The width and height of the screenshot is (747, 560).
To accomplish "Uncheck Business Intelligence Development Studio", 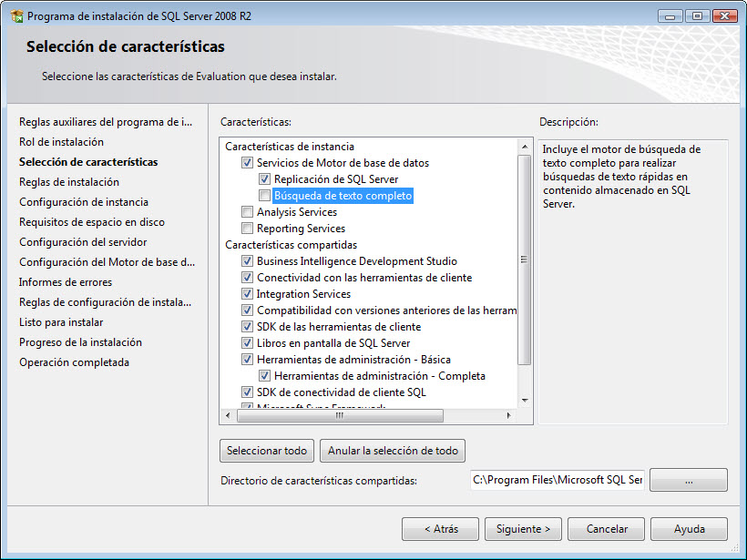I will click(x=247, y=261).
